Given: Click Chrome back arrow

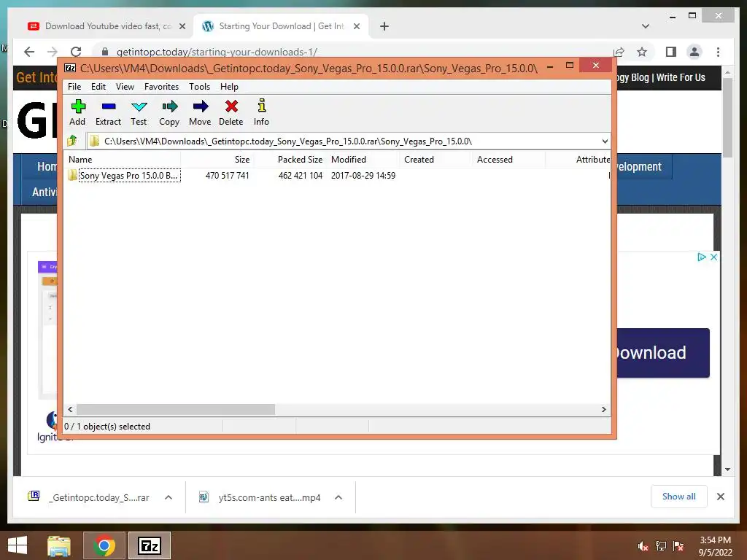Looking at the screenshot, I should [29, 52].
